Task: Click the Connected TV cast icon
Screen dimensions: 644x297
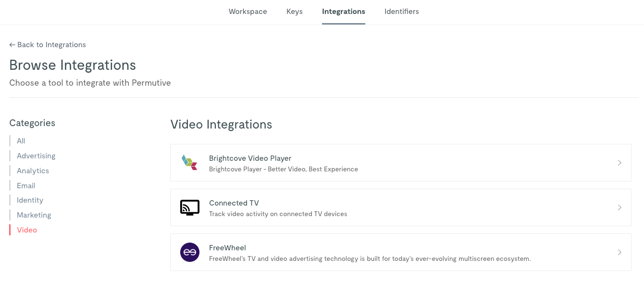Action: click(189, 207)
